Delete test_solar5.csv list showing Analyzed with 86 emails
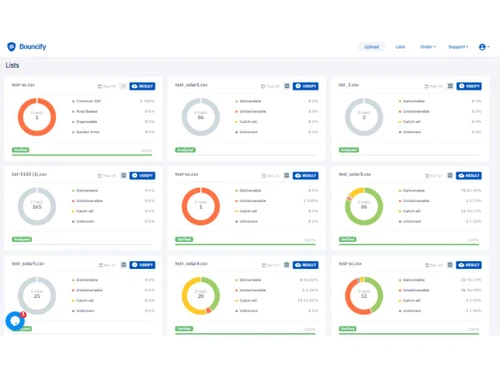This screenshot has height=375, width=500. (x=287, y=86)
